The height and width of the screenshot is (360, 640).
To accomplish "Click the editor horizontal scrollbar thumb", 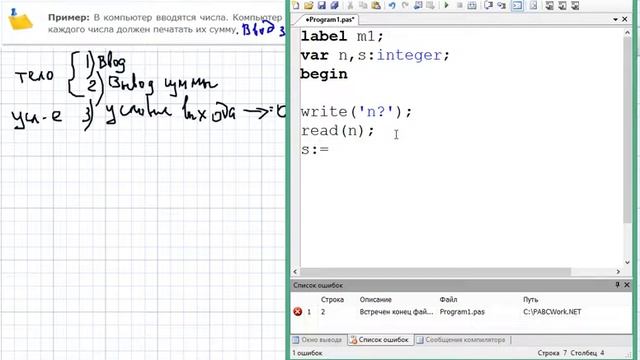I will point(435,271).
